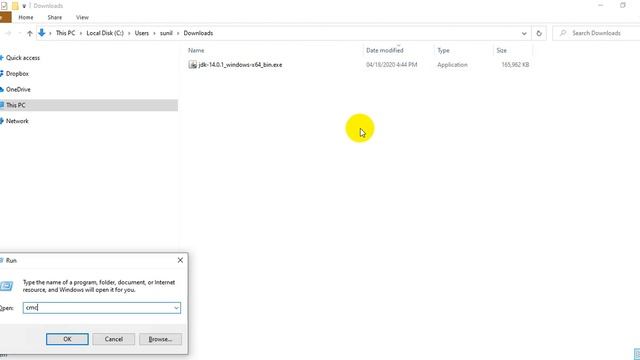Select Users in the address path
This screenshot has height=360, width=640.
pos(142,33)
